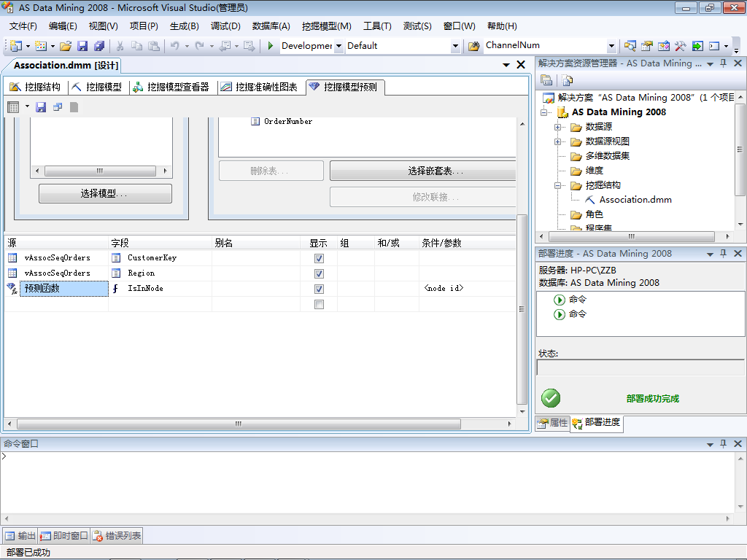Select the 预测函数 source cell
Viewport: 747px width, 560px height.
[64, 289]
